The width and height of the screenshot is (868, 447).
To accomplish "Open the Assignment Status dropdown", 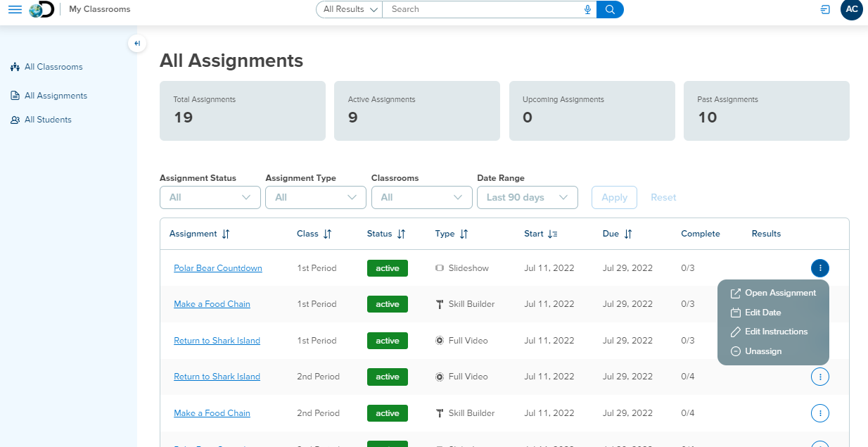I will [210, 197].
